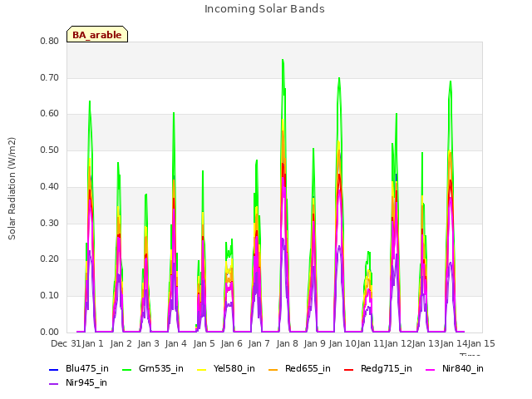Click the 0.40 y-axis value
This screenshot has height=399, width=532.
click(x=50, y=186)
